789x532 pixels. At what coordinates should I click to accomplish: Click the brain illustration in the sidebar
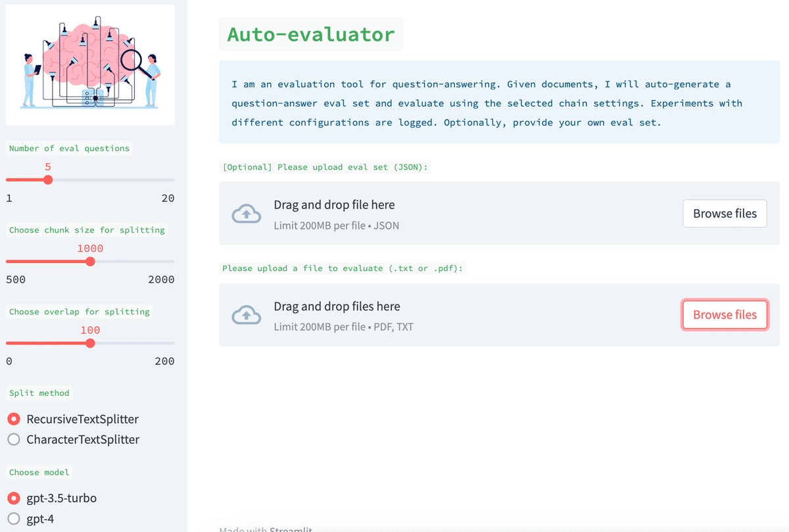pos(90,64)
